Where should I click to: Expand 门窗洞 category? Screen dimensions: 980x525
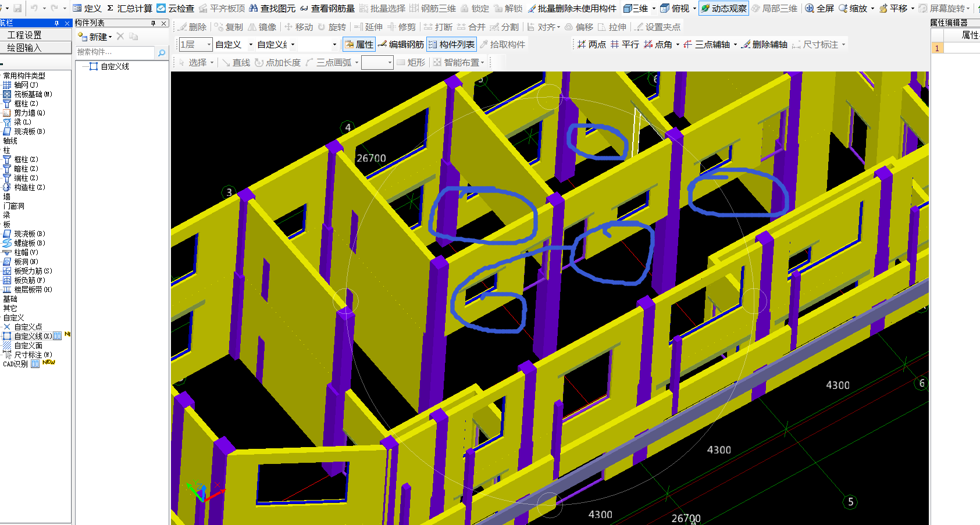click(14, 206)
